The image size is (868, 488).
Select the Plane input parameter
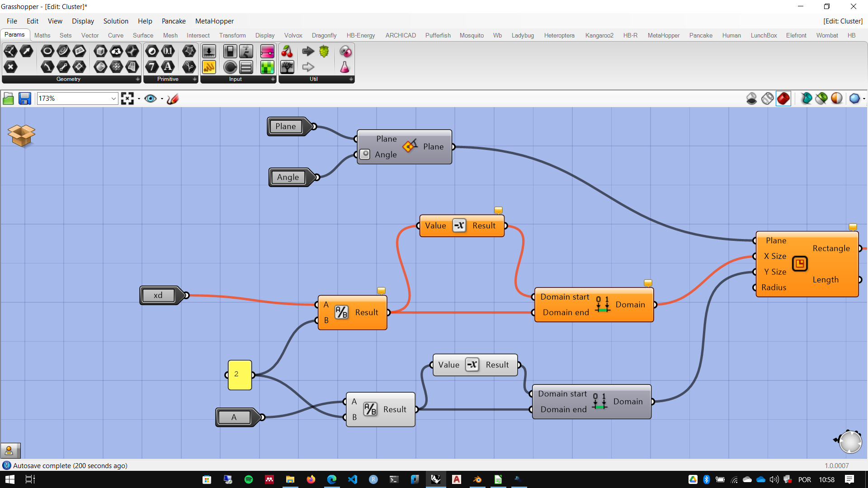click(289, 127)
